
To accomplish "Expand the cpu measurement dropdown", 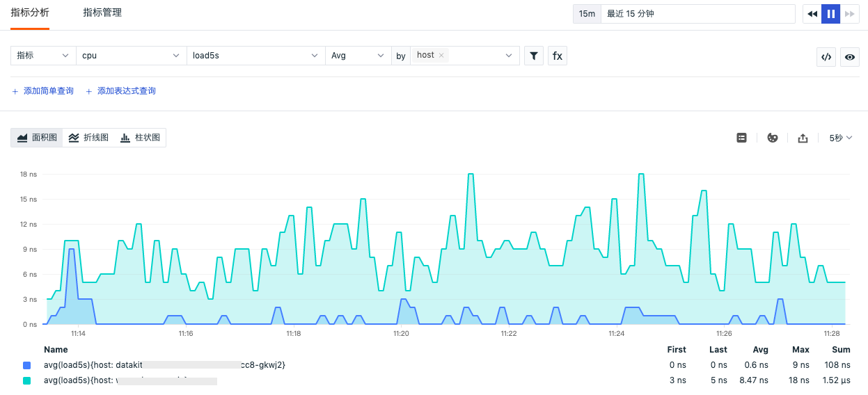I will click(131, 56).
